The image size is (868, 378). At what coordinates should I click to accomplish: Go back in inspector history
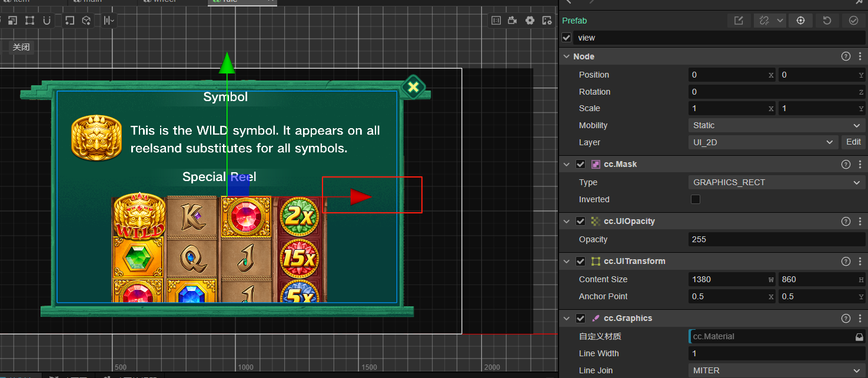568,2
